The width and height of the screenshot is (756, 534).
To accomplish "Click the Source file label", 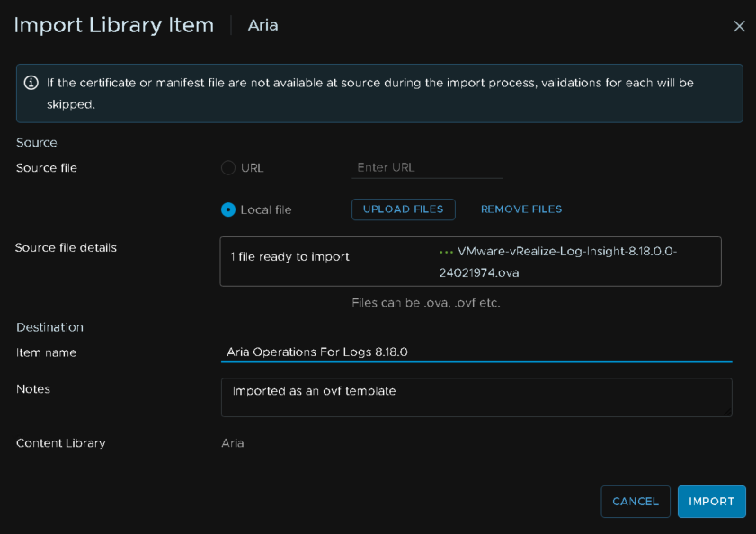I will point(47,168).
